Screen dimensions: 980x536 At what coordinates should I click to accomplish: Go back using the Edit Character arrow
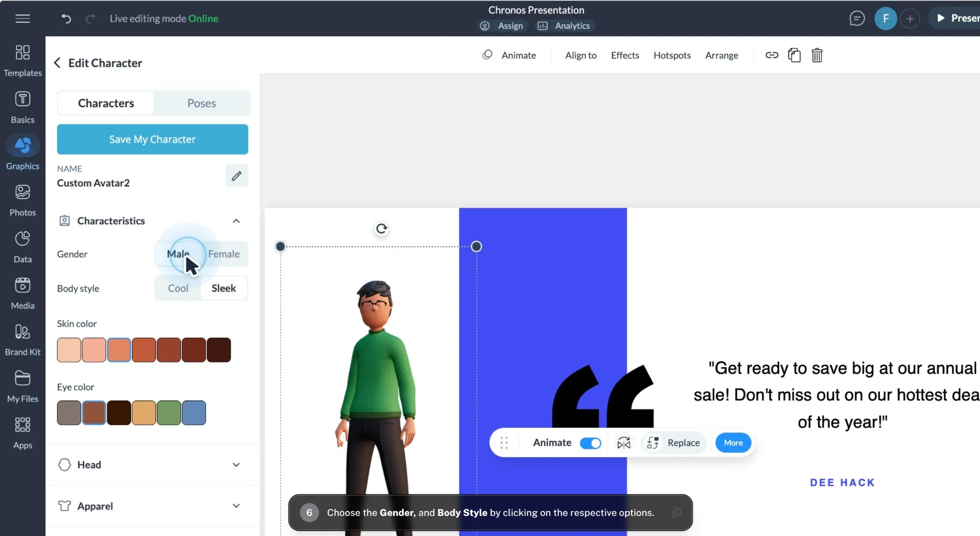tap(57, 63)
